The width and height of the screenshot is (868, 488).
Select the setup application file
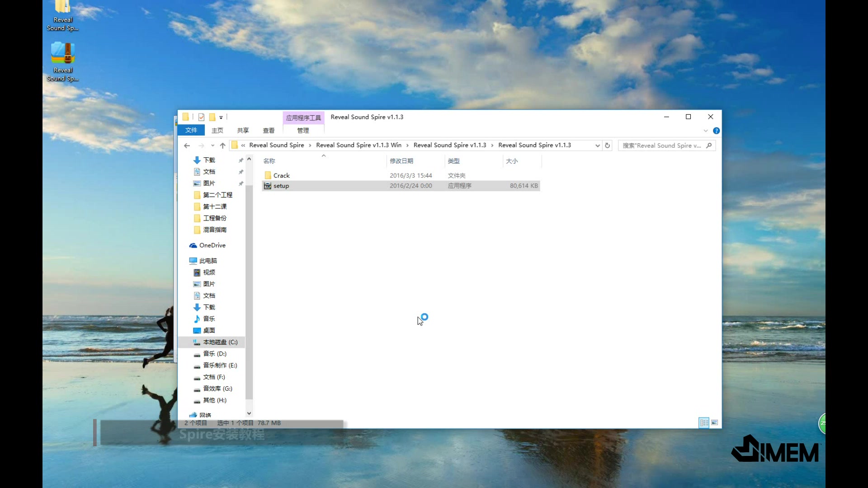[x=281, y=185]
